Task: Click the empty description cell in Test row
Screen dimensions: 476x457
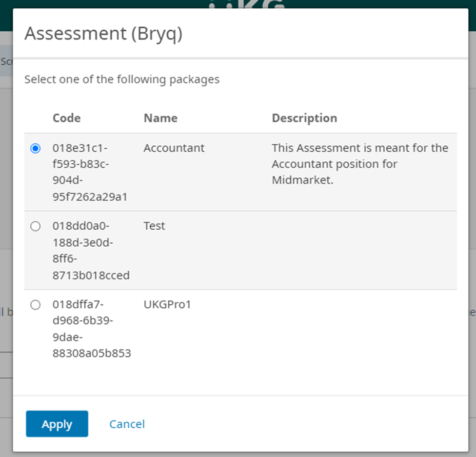Action: (363, 250)
